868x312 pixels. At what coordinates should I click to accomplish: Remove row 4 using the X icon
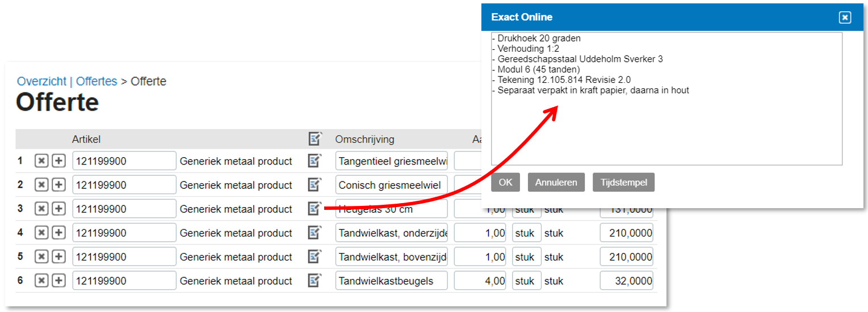[x=41, y=233]
